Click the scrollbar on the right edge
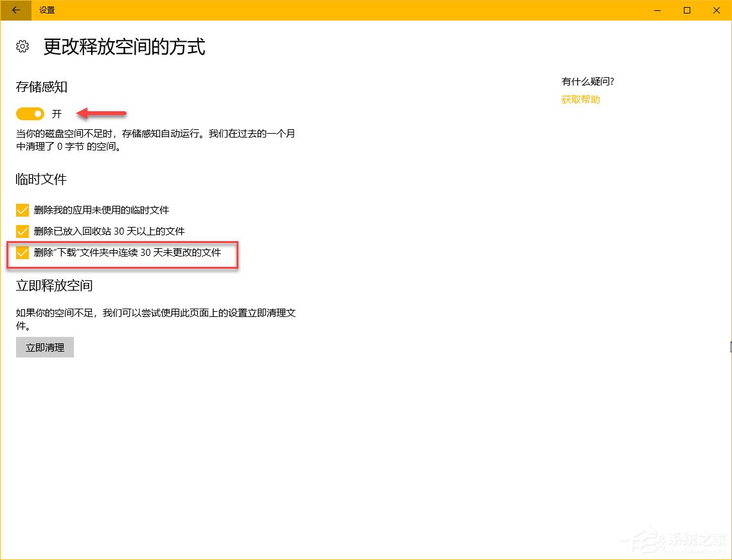This screenshot has height=560, width=732. [x=729, y=347]
